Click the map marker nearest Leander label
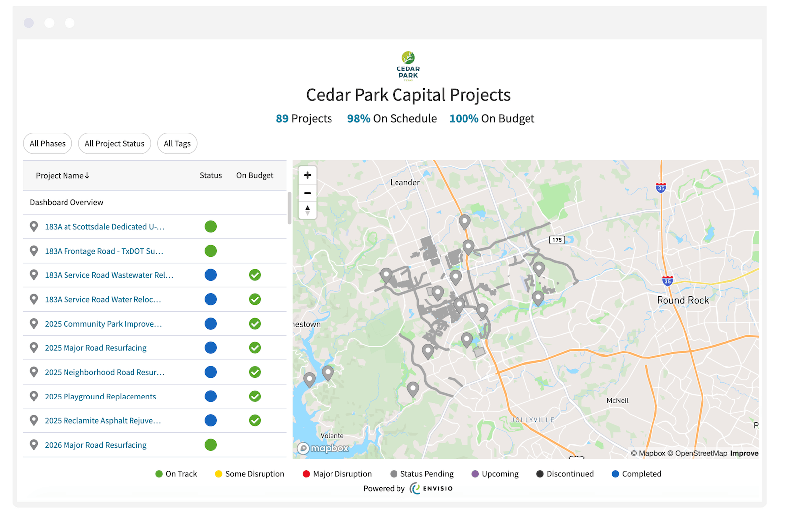794x532 pixels. (464, 221)
